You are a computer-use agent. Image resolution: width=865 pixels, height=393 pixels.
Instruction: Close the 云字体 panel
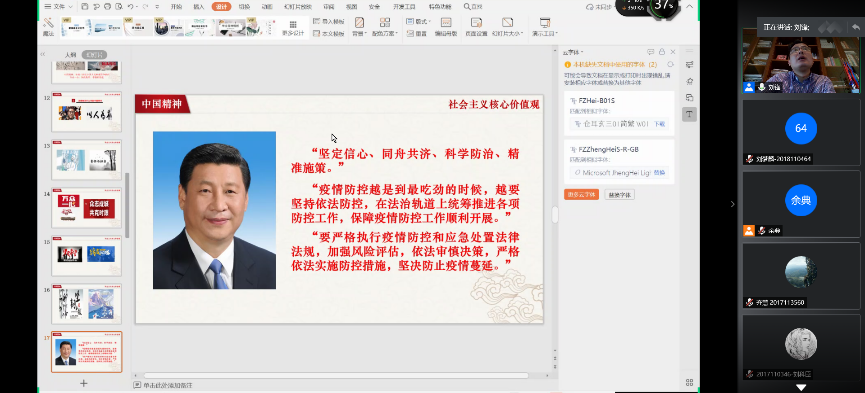click(x=673, y=52)
